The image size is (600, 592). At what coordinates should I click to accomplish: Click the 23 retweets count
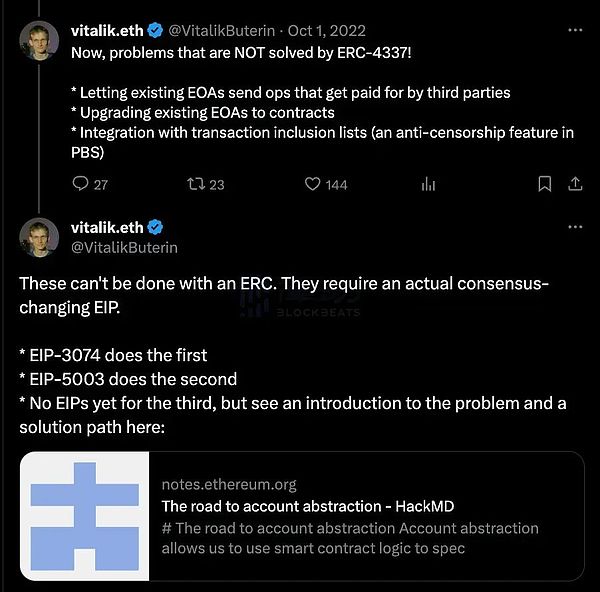click(217, 184)
